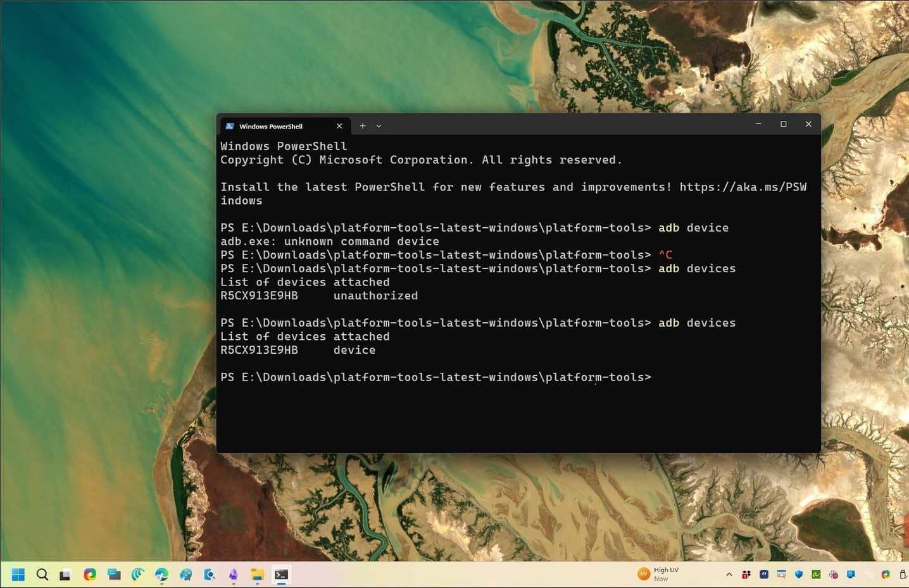The height and width of the screenshot is (588, 909).
Task: Click the 'adb.exe: unknown command device' line
Action: coord(330,241)
